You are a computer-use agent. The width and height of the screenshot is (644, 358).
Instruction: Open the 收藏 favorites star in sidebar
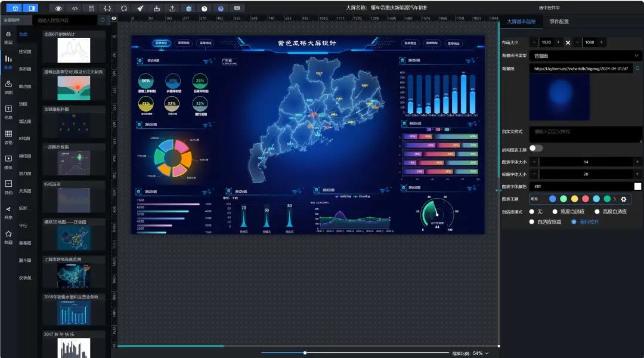[x=8, y=237]
